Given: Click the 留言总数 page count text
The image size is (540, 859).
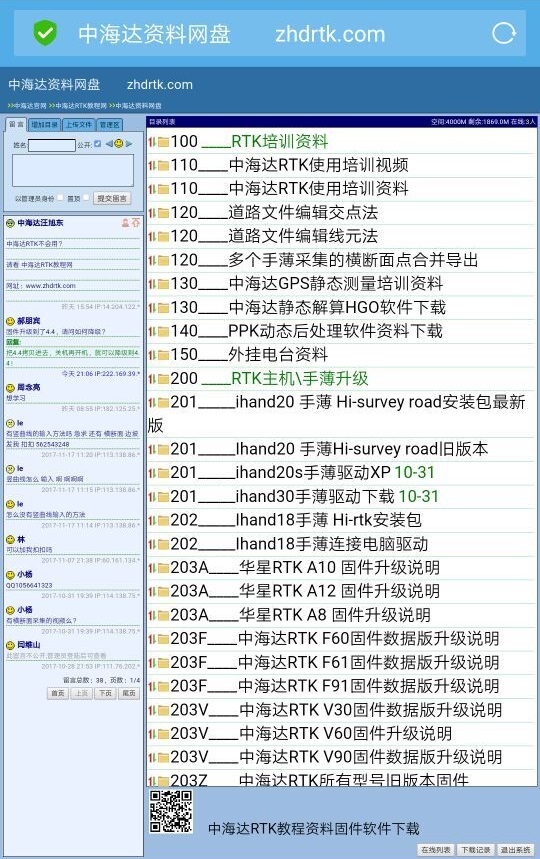Looking at the screenshot, I should point(101,680).
